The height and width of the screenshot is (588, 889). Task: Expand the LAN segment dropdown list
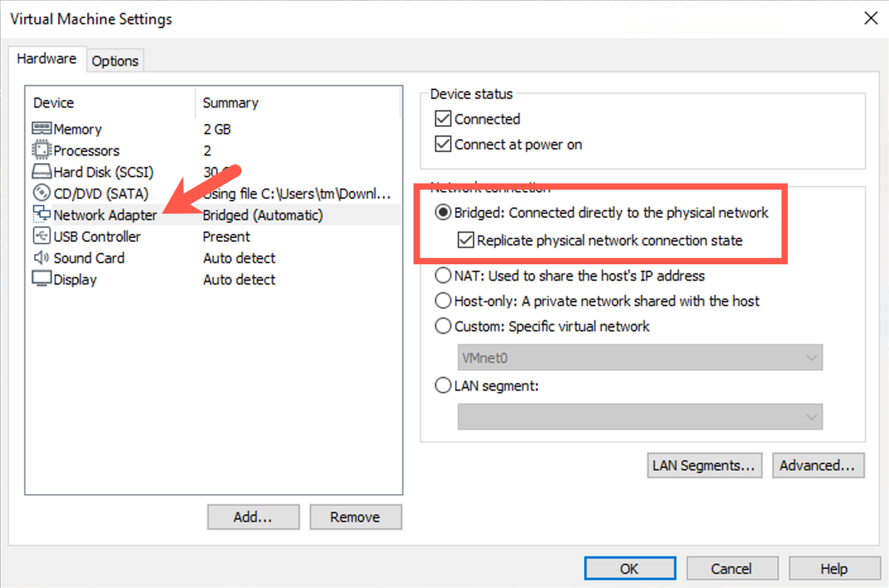tap(811, 417)
